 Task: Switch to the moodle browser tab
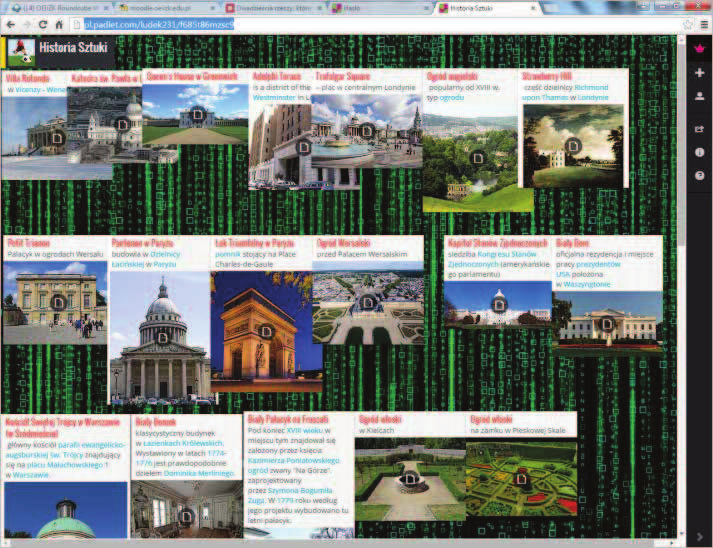pyautogui.click(x=166, y=8)
